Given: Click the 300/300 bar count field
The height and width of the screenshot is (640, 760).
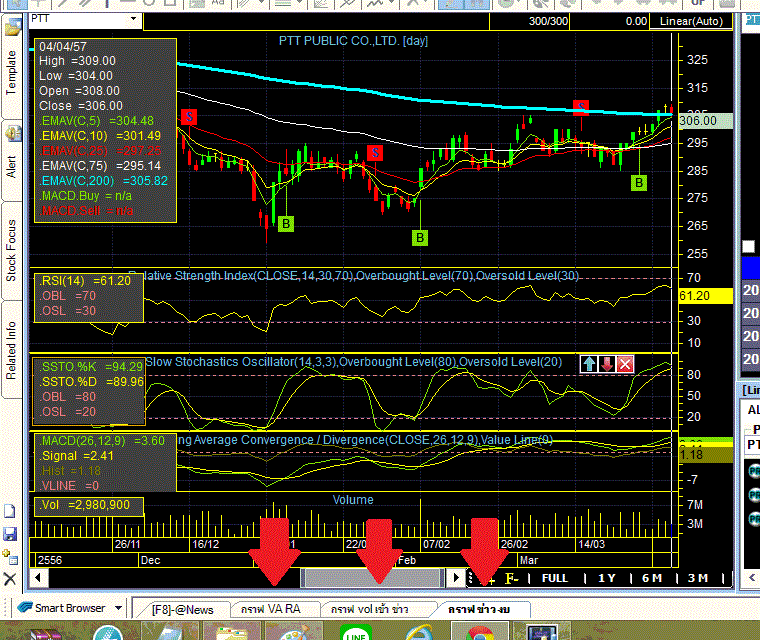Looking at the screenshot, I should (529, 21).
